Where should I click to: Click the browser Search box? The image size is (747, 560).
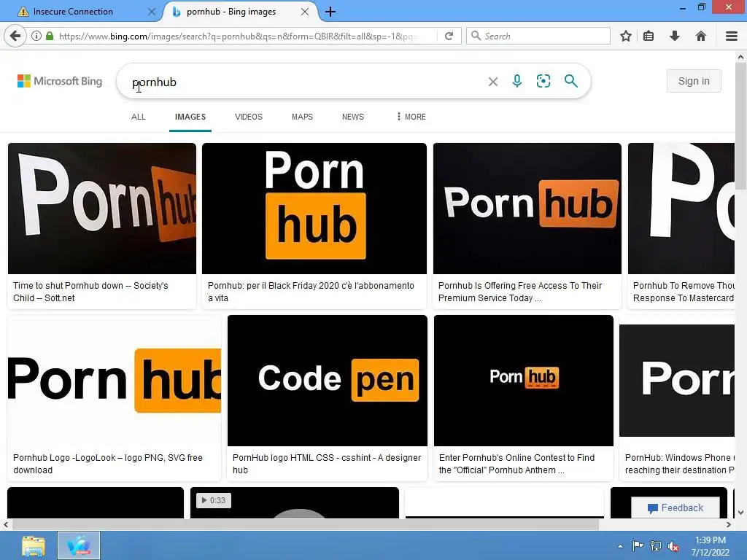coord(538,36)
